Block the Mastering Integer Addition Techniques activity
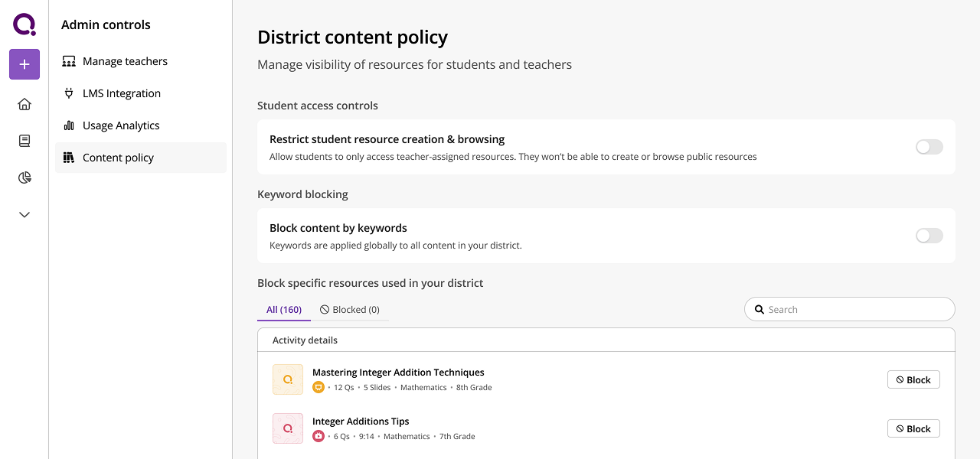The width and height of the screenshot is (980, 459). tap(913, 379)
